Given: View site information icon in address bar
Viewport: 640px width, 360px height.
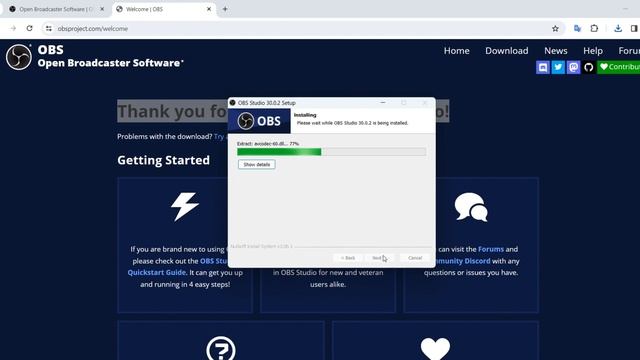Looking at the screenshot, I should (49, 29).
